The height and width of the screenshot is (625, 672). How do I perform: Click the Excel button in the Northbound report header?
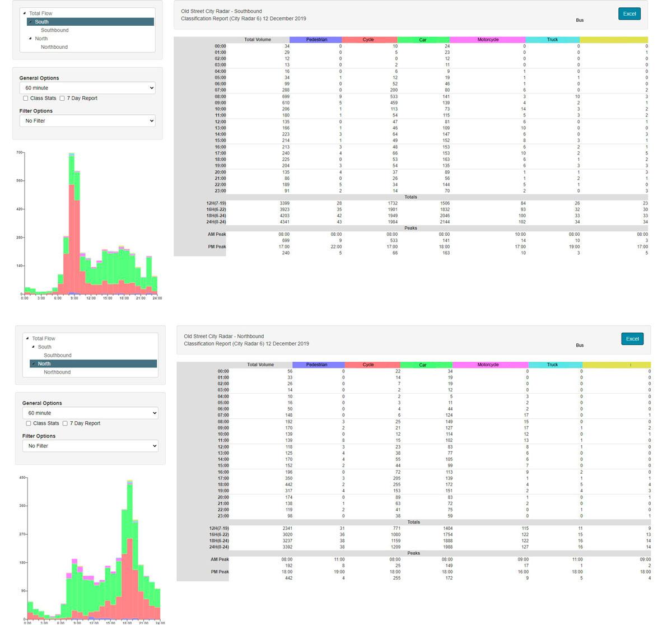[632, 339]
